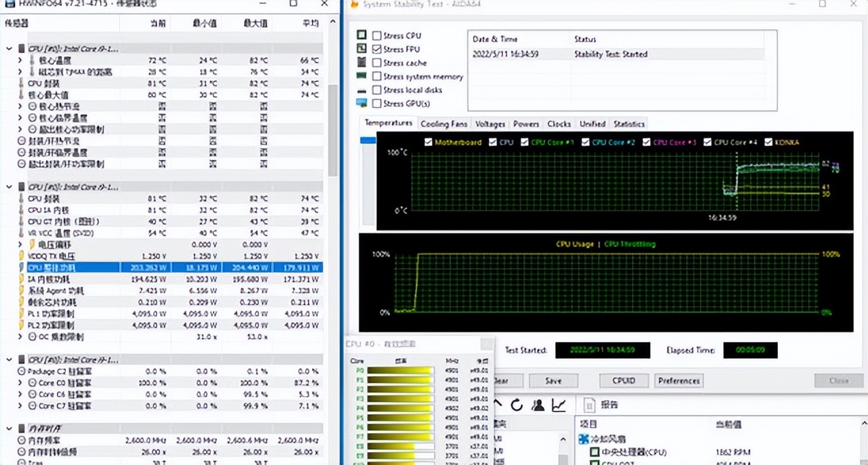Enable the Stress GPU(s) checkbox
The height and width of the screenshot is (465, 868).
(376, 104)
